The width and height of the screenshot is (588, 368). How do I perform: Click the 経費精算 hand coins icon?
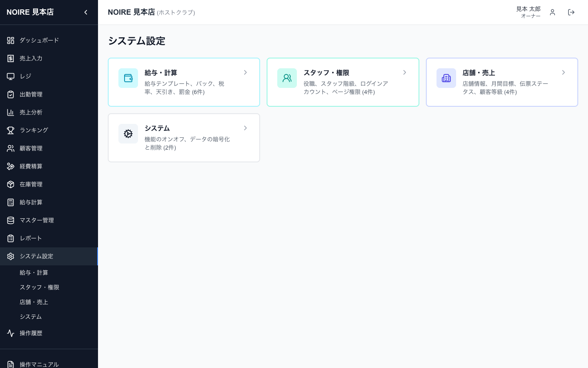[11, 166]
